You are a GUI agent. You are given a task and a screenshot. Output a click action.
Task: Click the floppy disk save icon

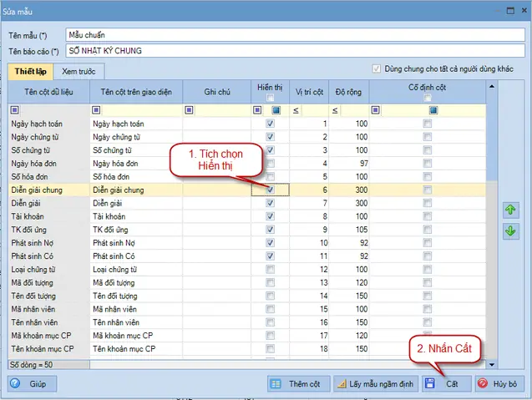coord(430,383)
